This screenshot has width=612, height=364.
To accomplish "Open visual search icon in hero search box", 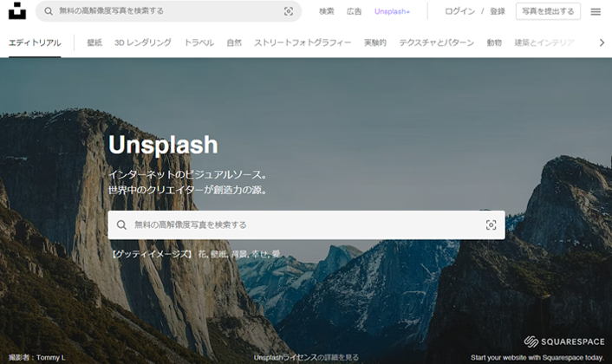I will tap(491, 224).
